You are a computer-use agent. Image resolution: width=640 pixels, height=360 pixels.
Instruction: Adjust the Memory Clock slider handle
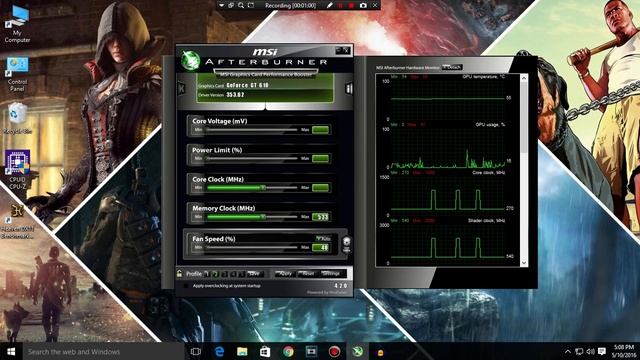(263, 217)
